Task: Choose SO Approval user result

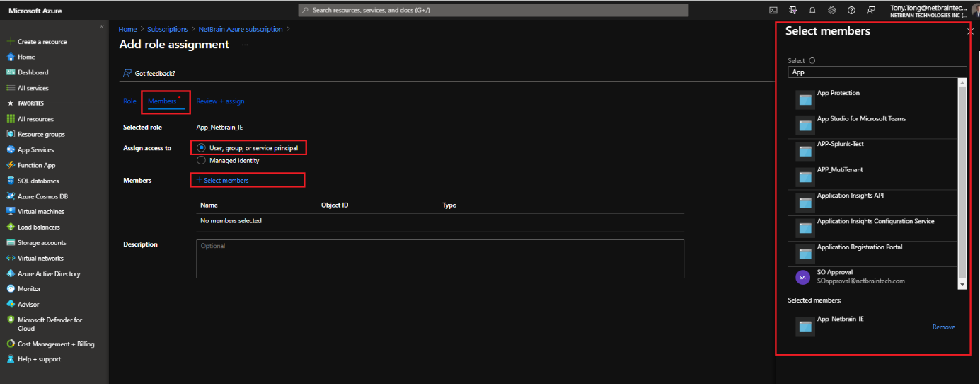Action: (x=872, y=277)
